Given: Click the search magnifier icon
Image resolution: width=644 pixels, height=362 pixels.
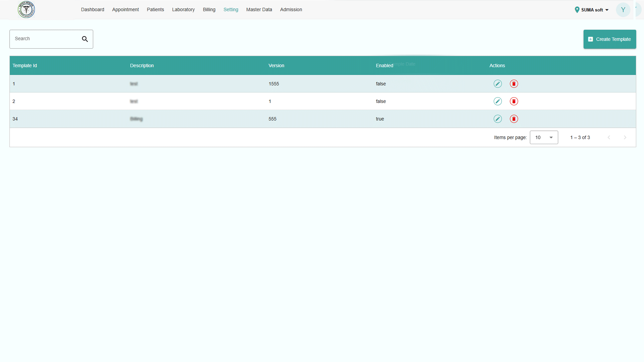Looking at the screenshot, I should tap(85, 39).
